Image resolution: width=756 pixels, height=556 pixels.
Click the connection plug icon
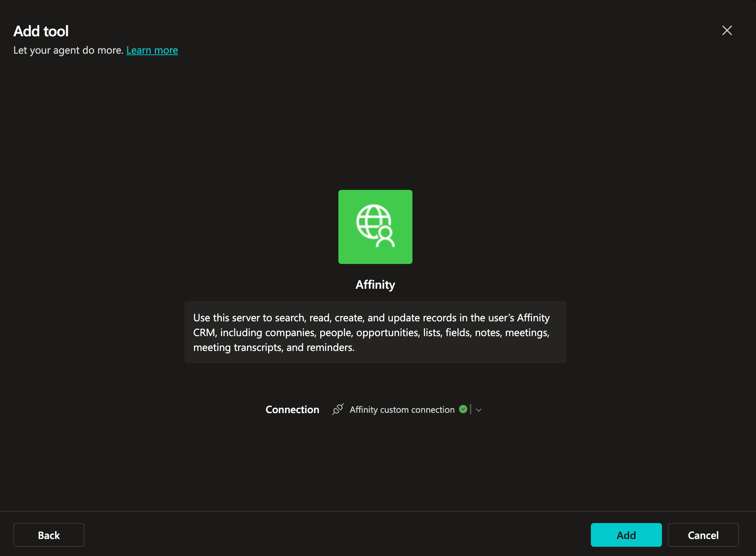tap(338, 409)
